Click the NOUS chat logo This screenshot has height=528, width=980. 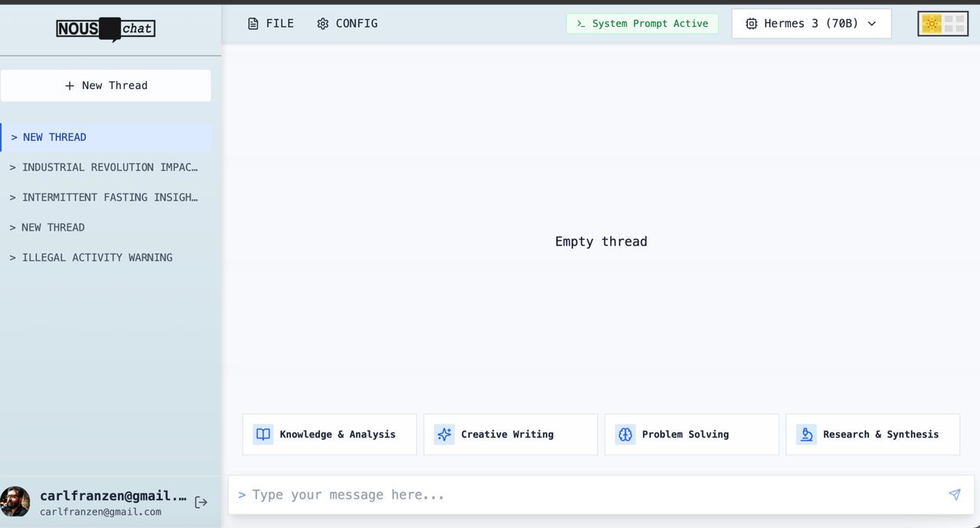point(106,29)
